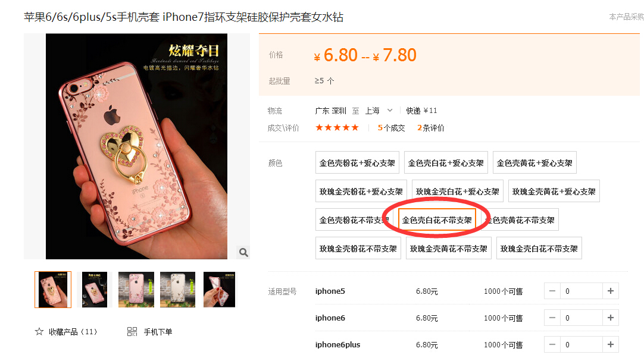Click the five-star rating display
Viewport: 644px width, 361px height.
(x=337, y=128)
